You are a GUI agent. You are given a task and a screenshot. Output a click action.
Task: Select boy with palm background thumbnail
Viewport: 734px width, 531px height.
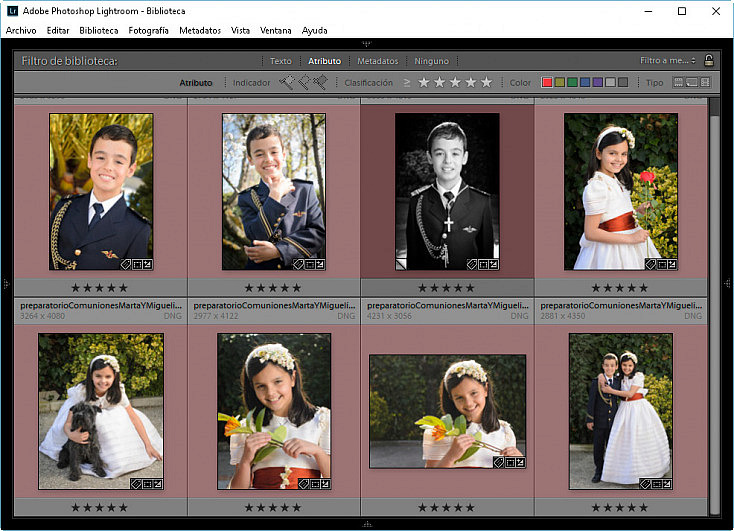(x=101, y=192)
